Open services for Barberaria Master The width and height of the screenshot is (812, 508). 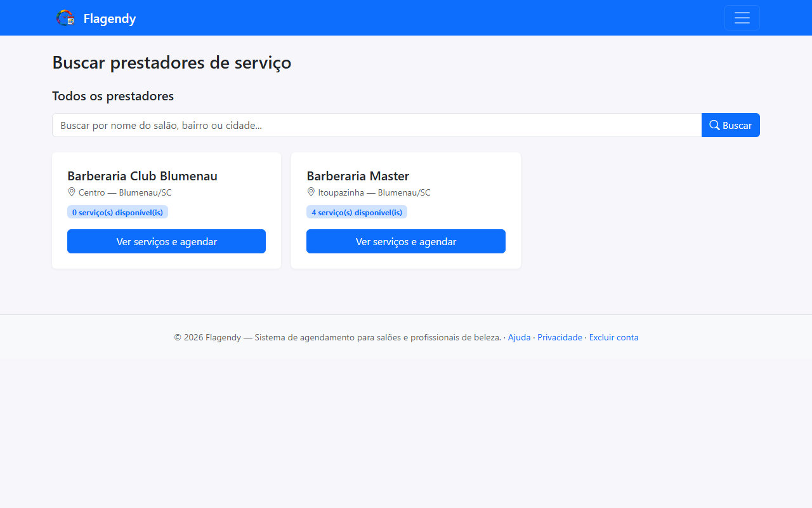[x=406, y=241]
